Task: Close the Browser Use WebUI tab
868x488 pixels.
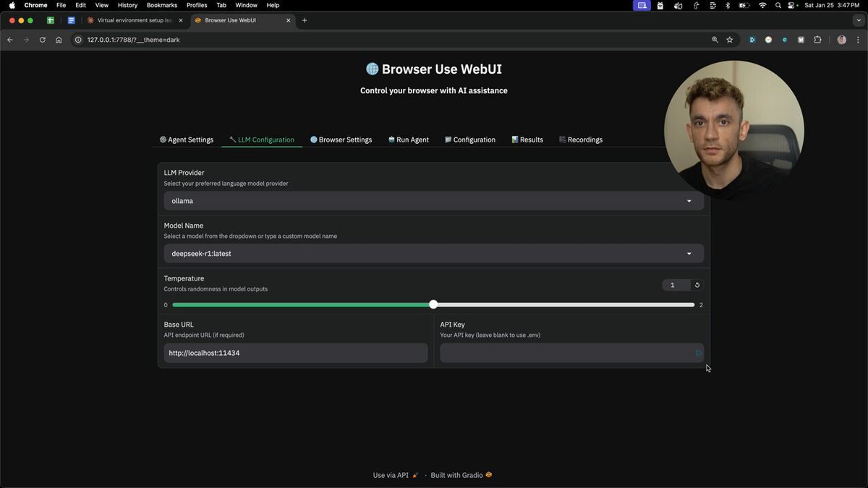Action: pos(289,20)
